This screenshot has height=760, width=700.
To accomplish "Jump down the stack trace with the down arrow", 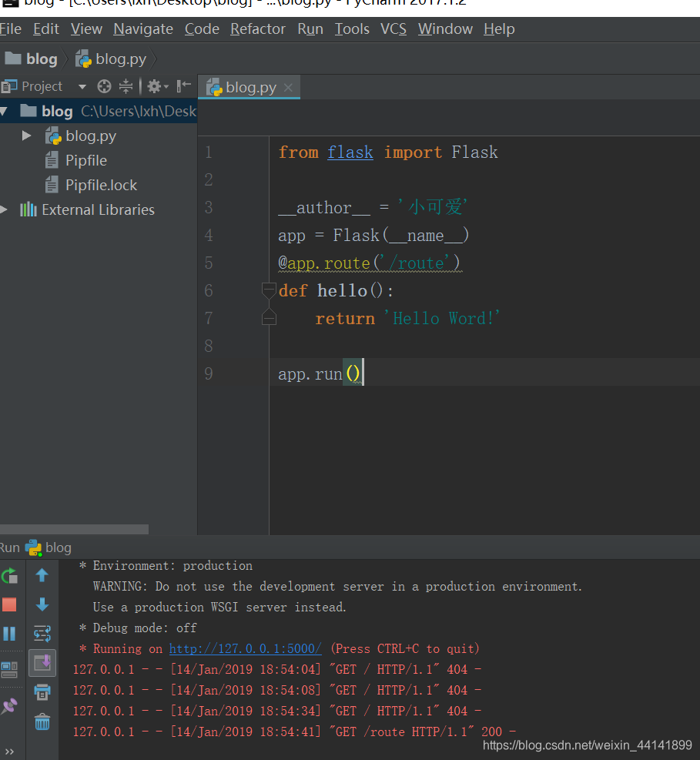I will click(x=42, y=604).
